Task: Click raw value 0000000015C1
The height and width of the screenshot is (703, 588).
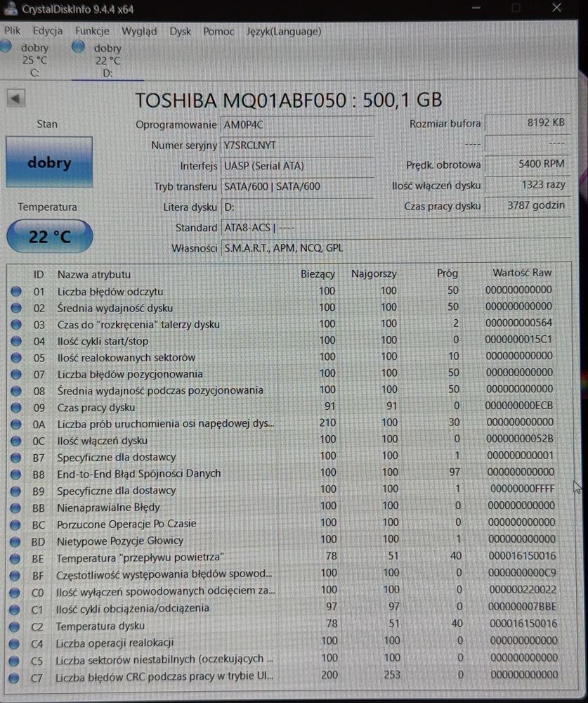Action: pyautogui.click(x=518, y=340)
